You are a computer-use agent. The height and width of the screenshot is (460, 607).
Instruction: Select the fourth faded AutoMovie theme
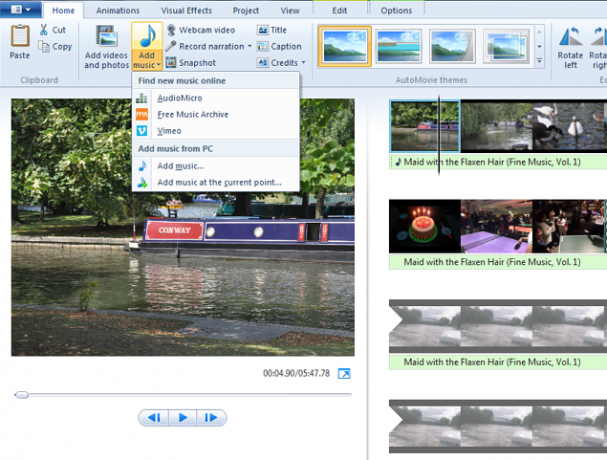506,46
